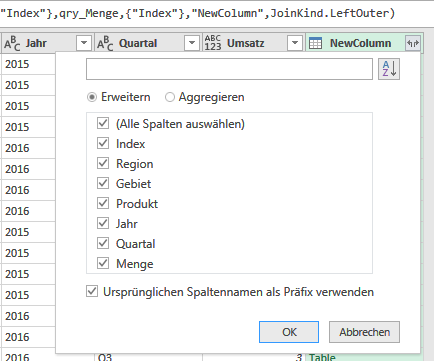434x361 pixels.
Task: Disable the prefix option Ursprünglichen Spaltennamen checkbox
Action: 92,291
